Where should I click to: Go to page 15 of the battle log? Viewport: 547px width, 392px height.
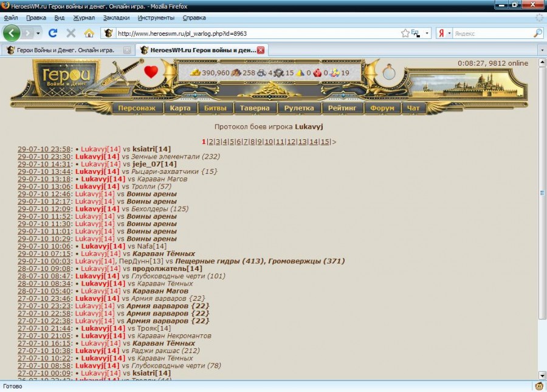coord(325,142)
